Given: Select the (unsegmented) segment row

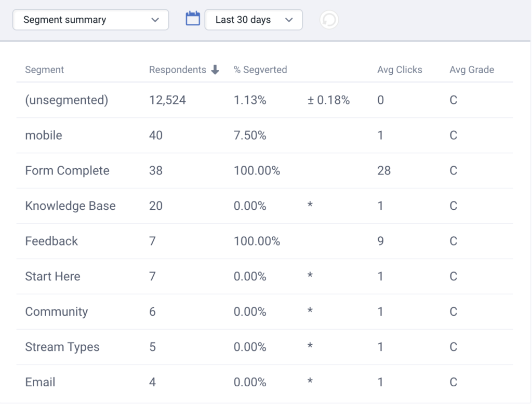Looking at the screenshot, I should [x=66, y=100].
